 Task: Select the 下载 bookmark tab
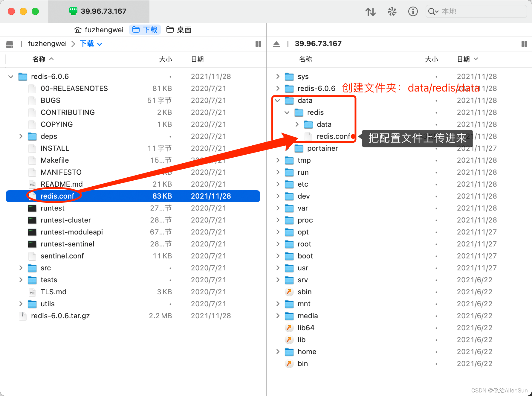pos(145,30)
